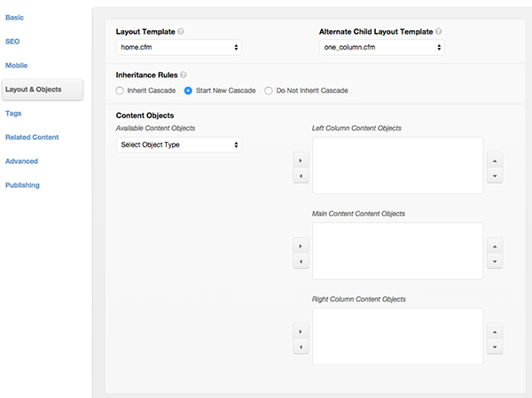Open the Alternate Child Layout Template dropdown

381,47
